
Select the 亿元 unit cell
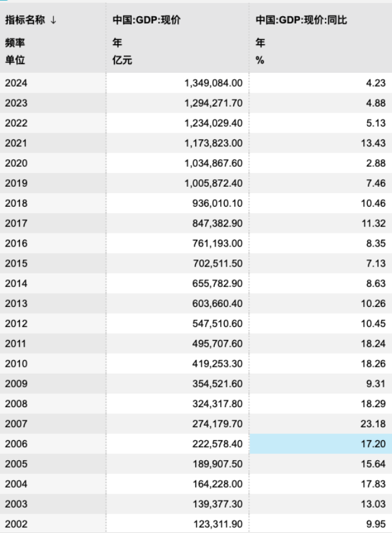[x=119, y=60]
